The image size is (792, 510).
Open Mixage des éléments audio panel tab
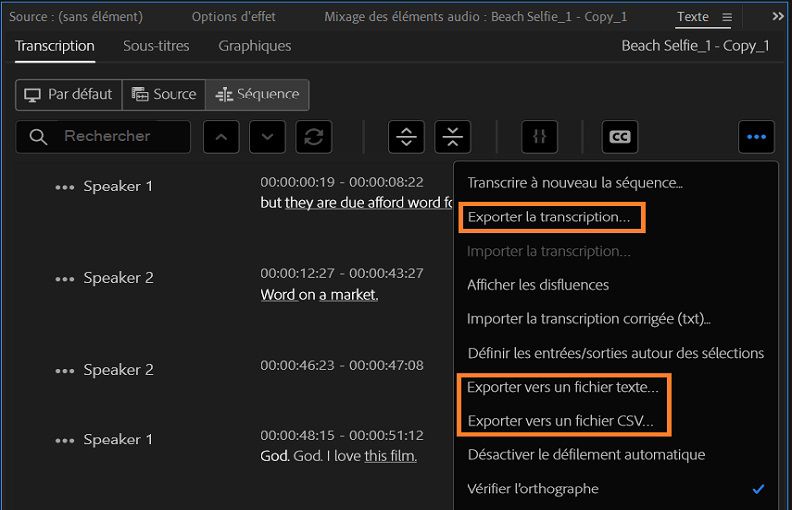pyautogui.click(x=475, y=17)
